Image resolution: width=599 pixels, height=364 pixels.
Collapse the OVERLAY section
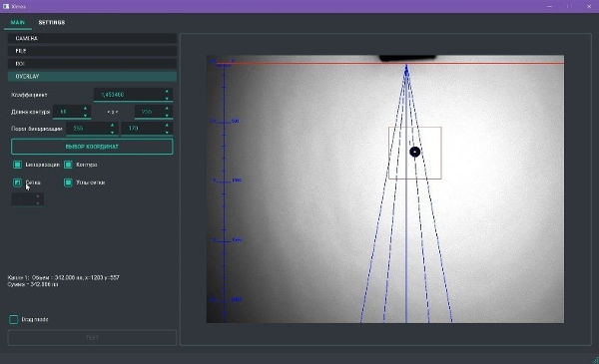(x=92, y=76)
